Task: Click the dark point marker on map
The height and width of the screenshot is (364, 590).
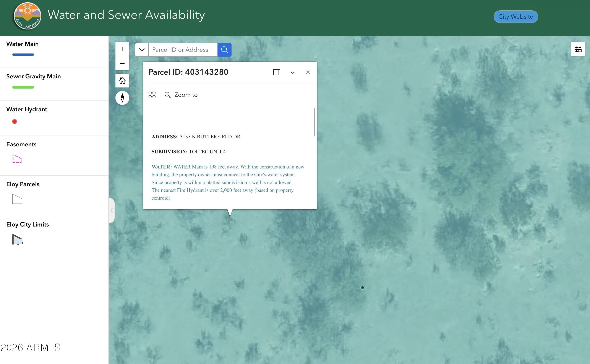Action: coord(362,287)
